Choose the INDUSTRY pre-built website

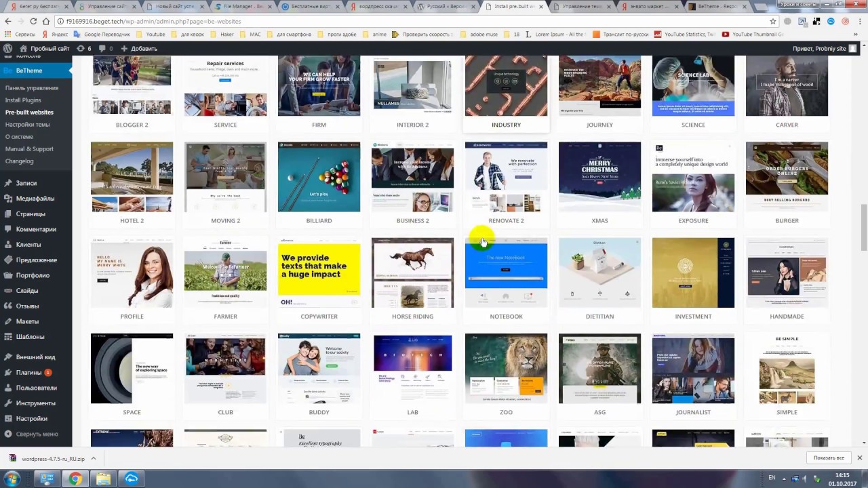coord(506,87)
